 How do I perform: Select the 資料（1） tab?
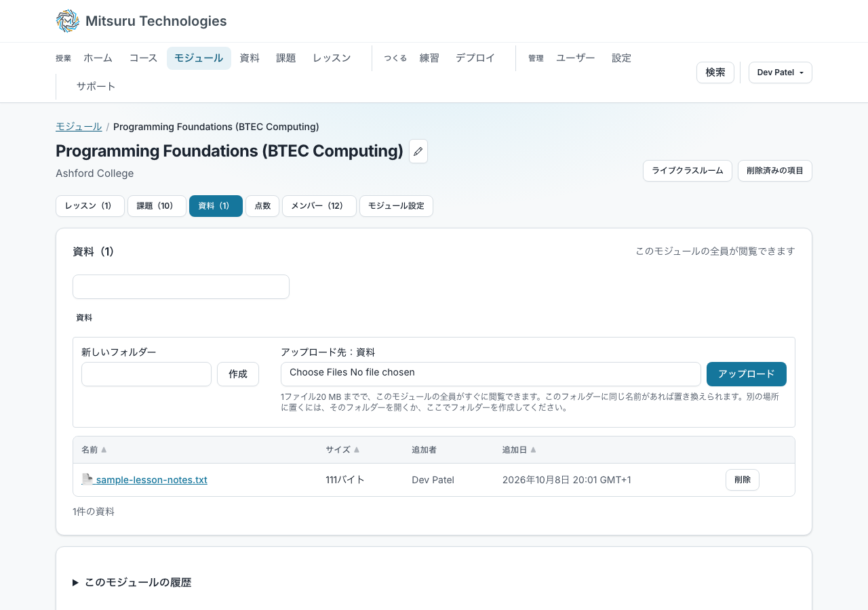216,206
